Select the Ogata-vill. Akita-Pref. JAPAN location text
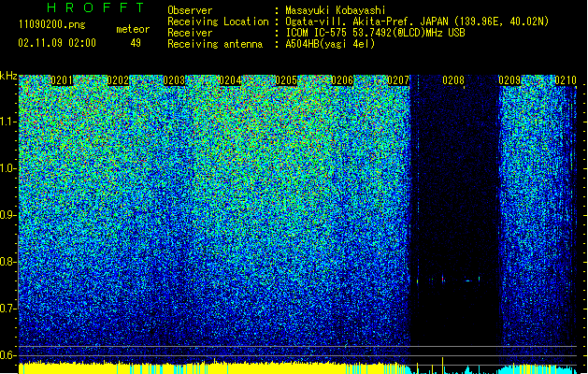Viewport: 588px width, 374px height. tap(417, 22)
